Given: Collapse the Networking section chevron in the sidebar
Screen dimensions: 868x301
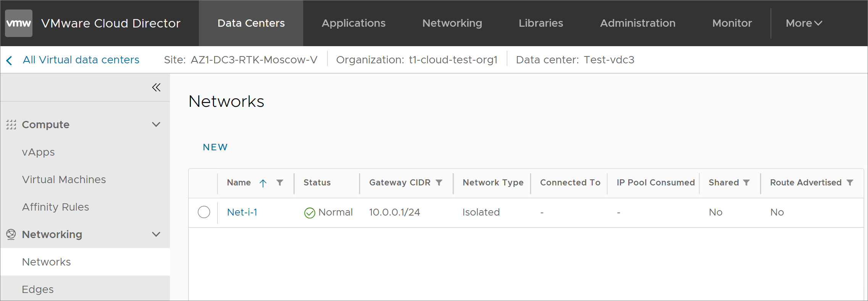Looking at the screenshot, I should tap(156, 234).
